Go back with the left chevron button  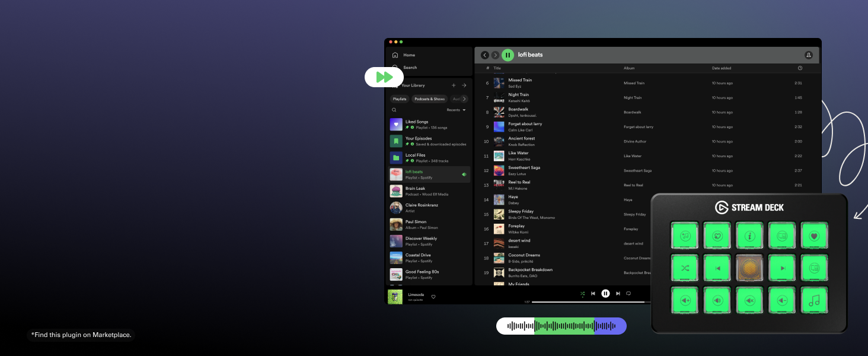(x=484, y=55)
